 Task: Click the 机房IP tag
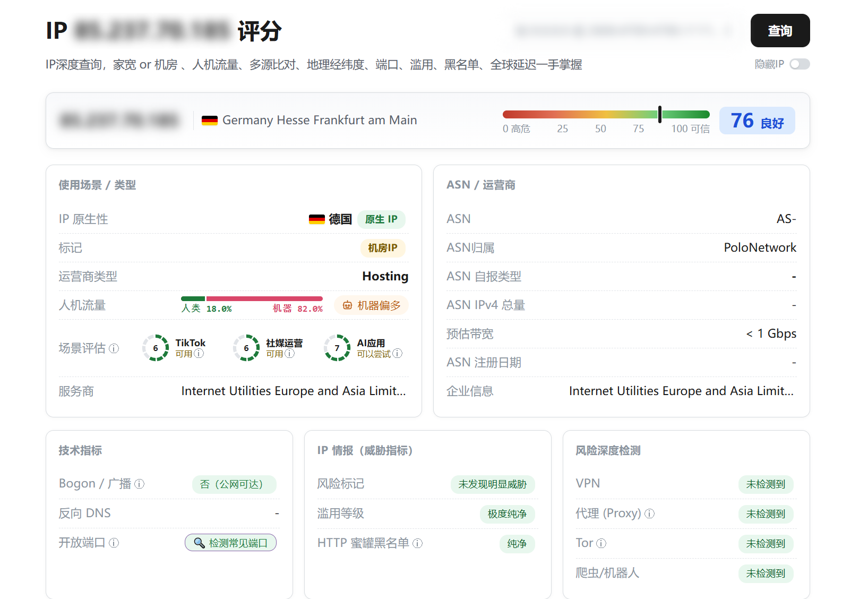click(383, 248)
